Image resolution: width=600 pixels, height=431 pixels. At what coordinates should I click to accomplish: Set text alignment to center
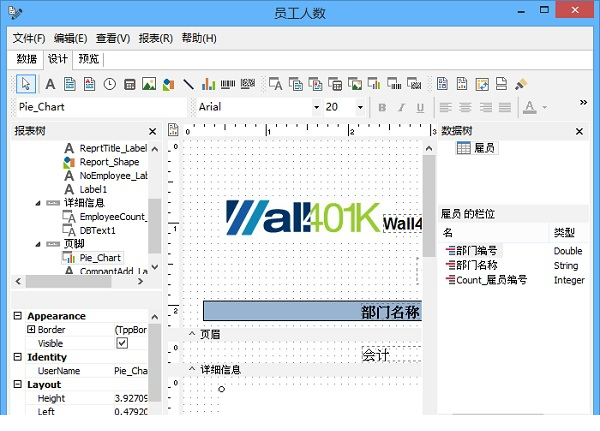465,108
